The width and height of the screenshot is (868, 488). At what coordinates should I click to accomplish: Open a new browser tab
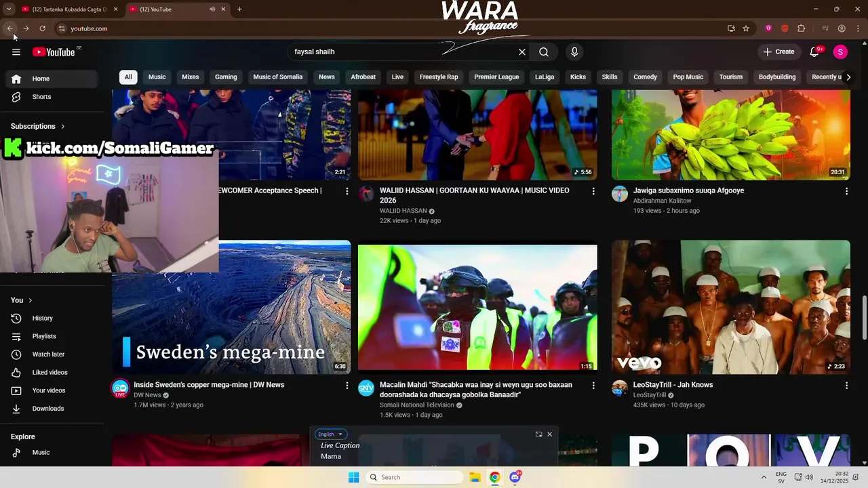(x=239, y=9)
